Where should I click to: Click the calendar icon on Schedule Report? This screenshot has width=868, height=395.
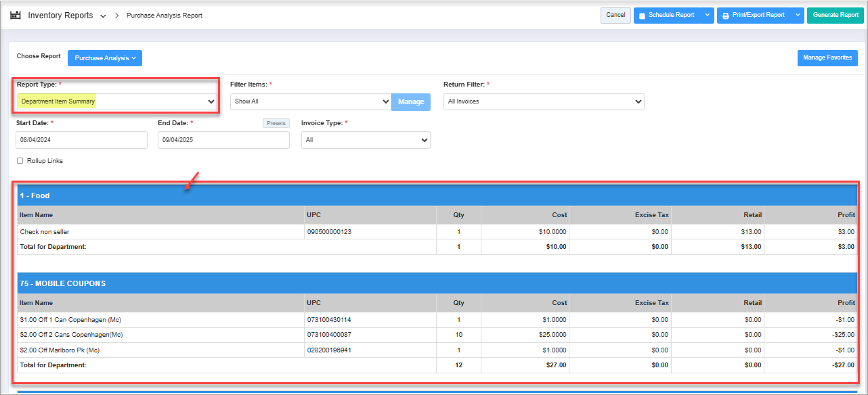(x=642, y=16)
